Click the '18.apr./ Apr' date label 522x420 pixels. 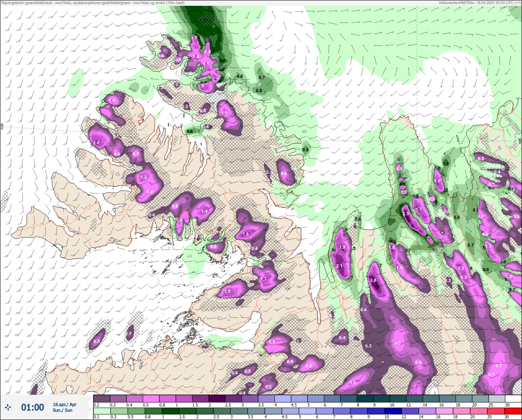click(64, 404)
